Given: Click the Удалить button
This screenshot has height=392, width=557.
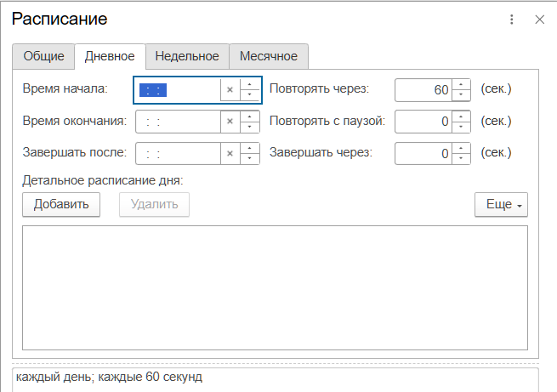Looking at the screenshot, I should 154,205.
